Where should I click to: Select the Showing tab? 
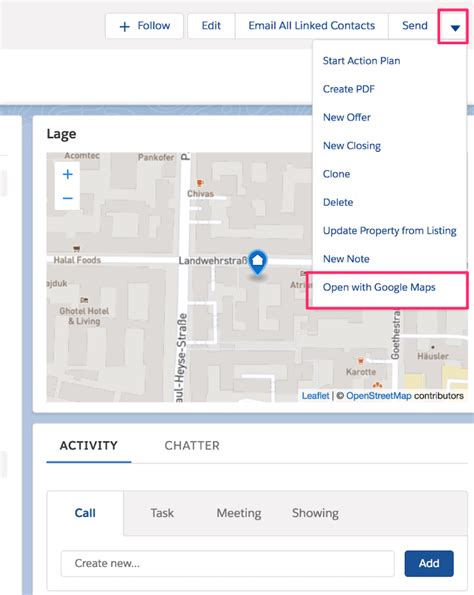click(x=315, y=513)
